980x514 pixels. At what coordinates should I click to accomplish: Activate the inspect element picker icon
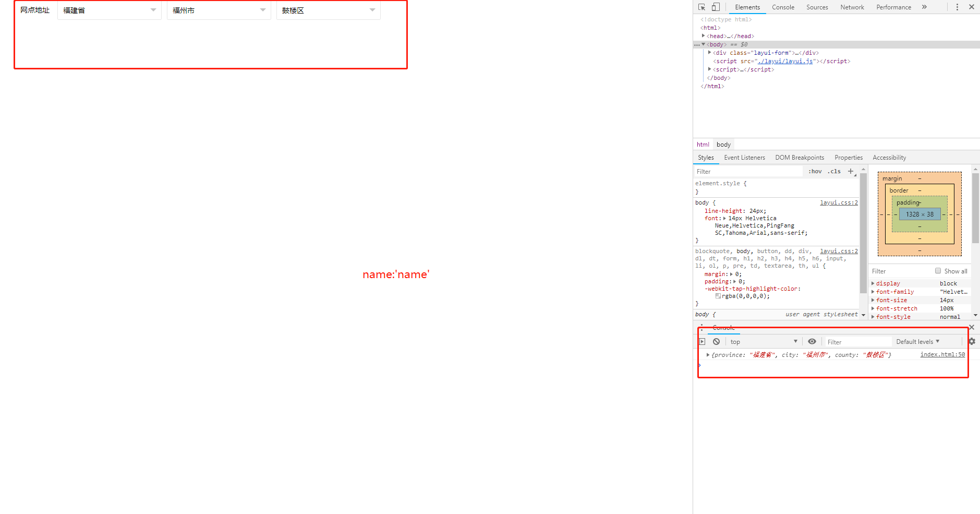[701, 7]
